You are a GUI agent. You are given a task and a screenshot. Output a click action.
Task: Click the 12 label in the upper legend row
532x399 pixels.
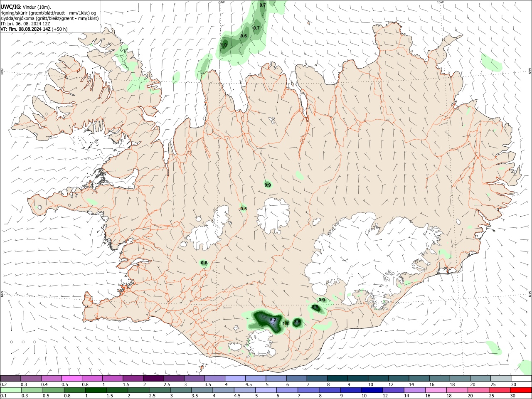(x=391, y=384)
